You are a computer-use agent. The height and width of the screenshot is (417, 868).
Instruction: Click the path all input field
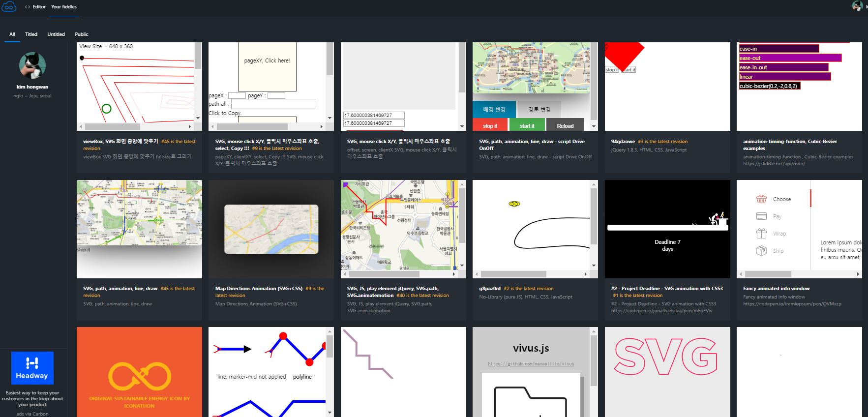pos(273,104)
